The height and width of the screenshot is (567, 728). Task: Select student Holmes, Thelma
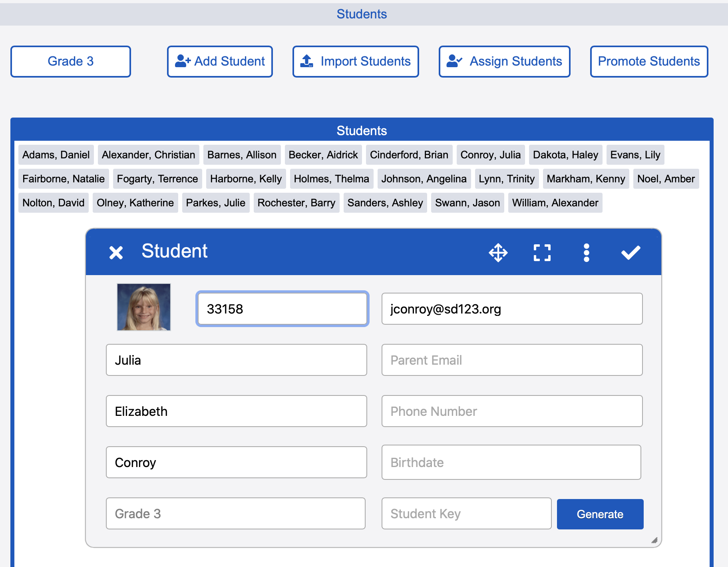[x=331, y=179]
